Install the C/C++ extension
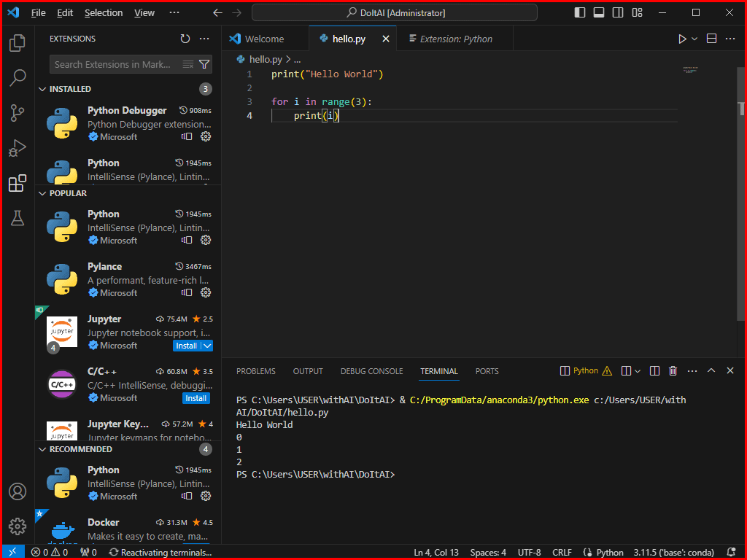Screen dimensions: 747x560 click(x=196, y=398)
